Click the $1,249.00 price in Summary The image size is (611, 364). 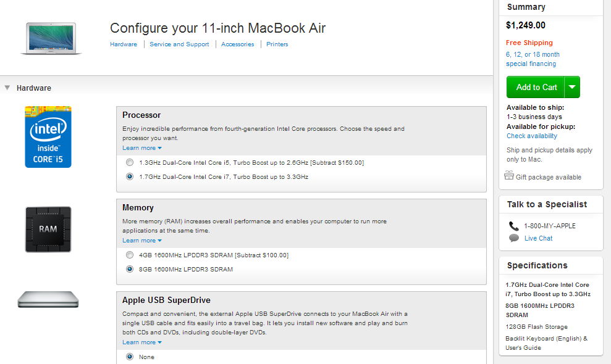526,25
